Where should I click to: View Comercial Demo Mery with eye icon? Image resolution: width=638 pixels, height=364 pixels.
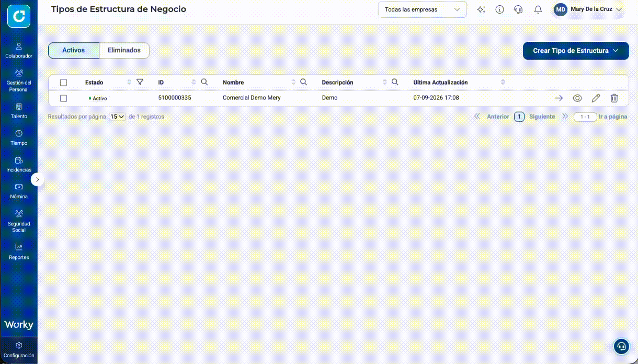tap(577, 98)
